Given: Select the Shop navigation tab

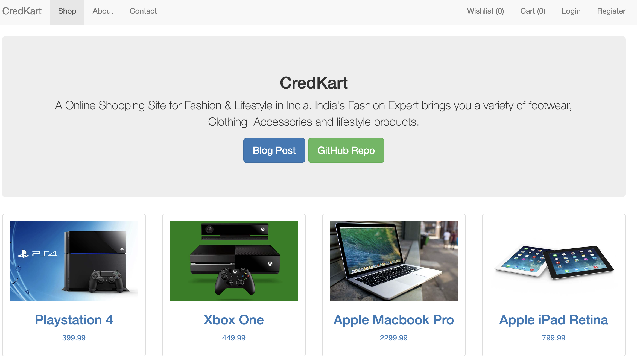Looking at the screenshot, I should click(x=67, y=11).
